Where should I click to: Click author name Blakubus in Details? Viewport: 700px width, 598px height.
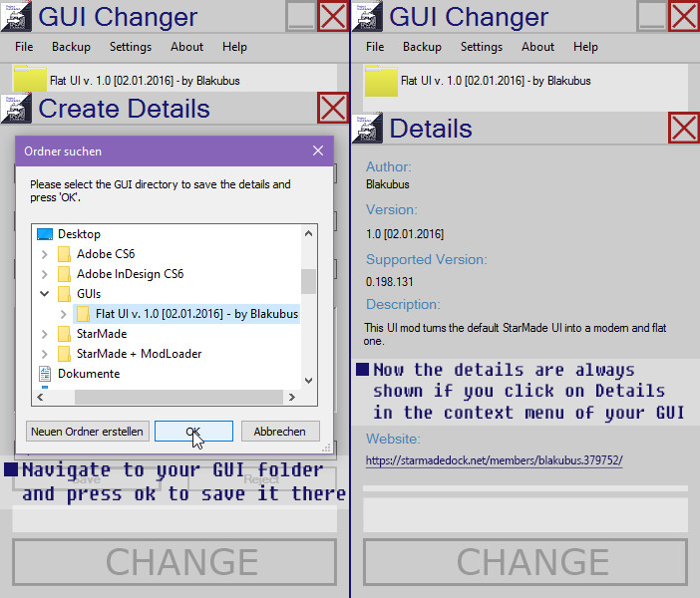388,184
